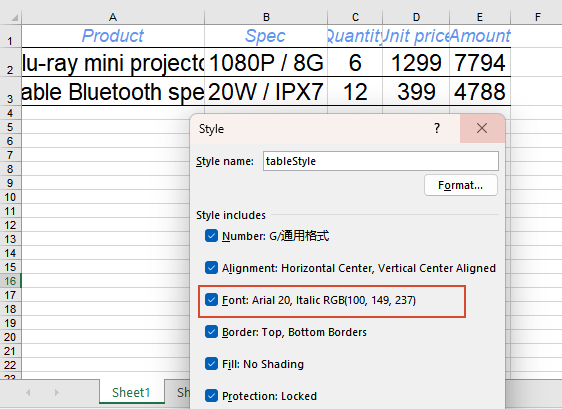Select unit price cell 1299
The height and width of the screenshot is (409, 562).
tap(416, 63)
